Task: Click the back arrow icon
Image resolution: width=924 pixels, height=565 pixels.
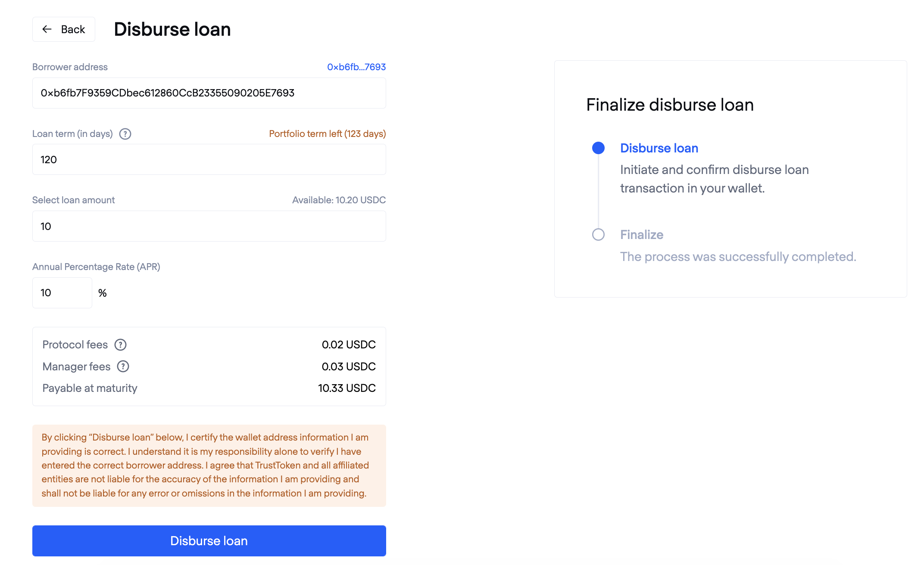Action: click(x=47, y=29)
